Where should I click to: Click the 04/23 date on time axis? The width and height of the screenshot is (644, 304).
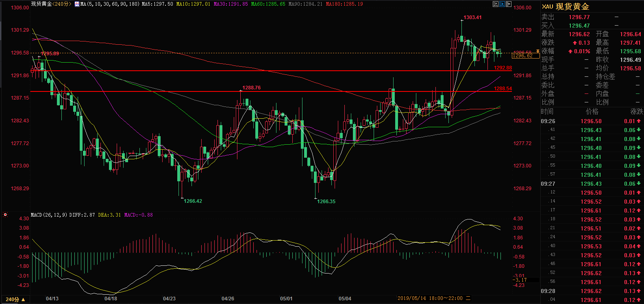[x=169, y=299]
